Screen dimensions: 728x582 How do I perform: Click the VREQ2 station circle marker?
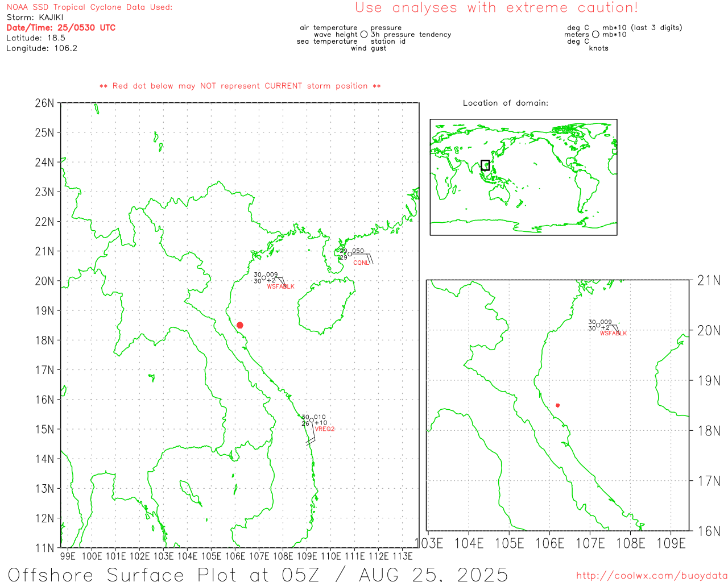311,421
